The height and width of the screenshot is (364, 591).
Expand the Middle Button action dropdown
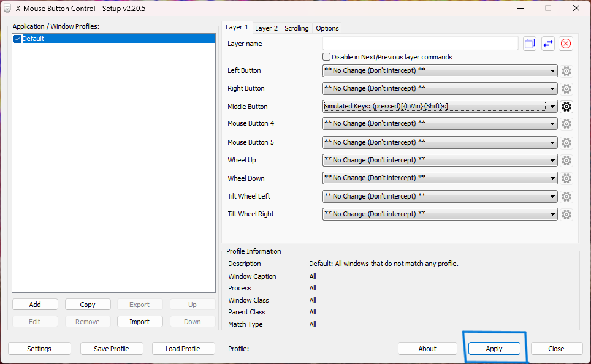coord(440,107)
